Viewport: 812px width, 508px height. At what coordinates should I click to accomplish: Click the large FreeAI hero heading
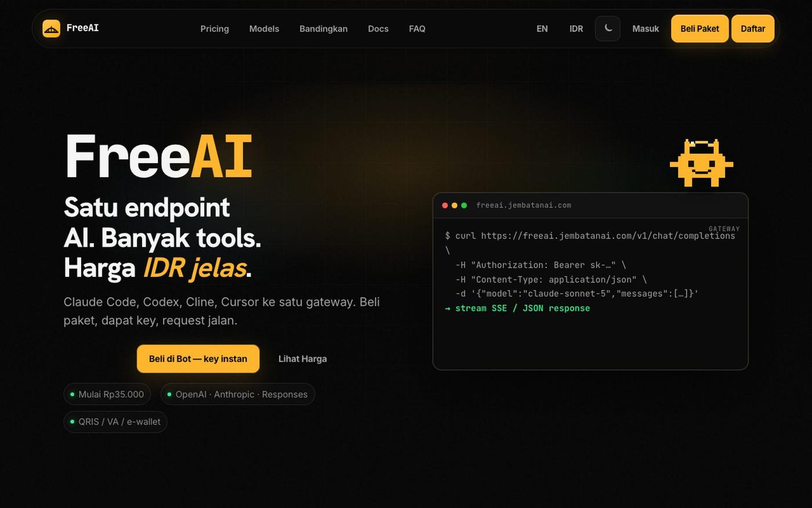pyautogui.click(x=158, y=157)
